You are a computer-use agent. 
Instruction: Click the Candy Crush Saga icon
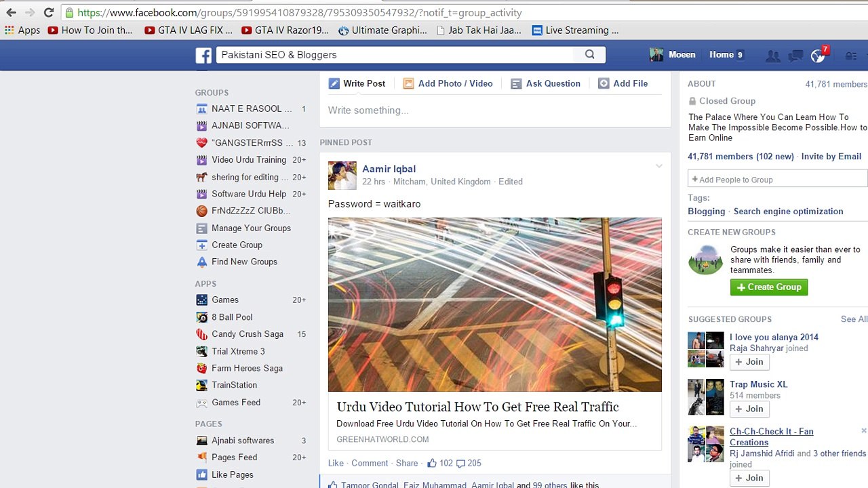click(x=201, y=334)
